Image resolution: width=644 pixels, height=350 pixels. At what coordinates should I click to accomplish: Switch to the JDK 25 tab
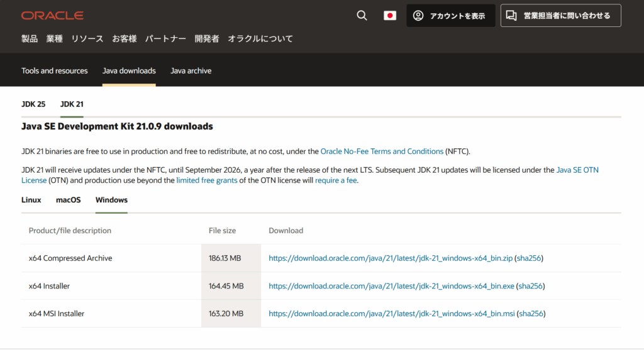33,104
